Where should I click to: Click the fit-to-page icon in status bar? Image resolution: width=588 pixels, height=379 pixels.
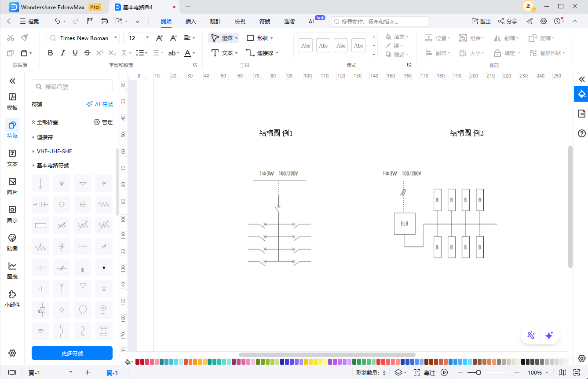[577, 372]
